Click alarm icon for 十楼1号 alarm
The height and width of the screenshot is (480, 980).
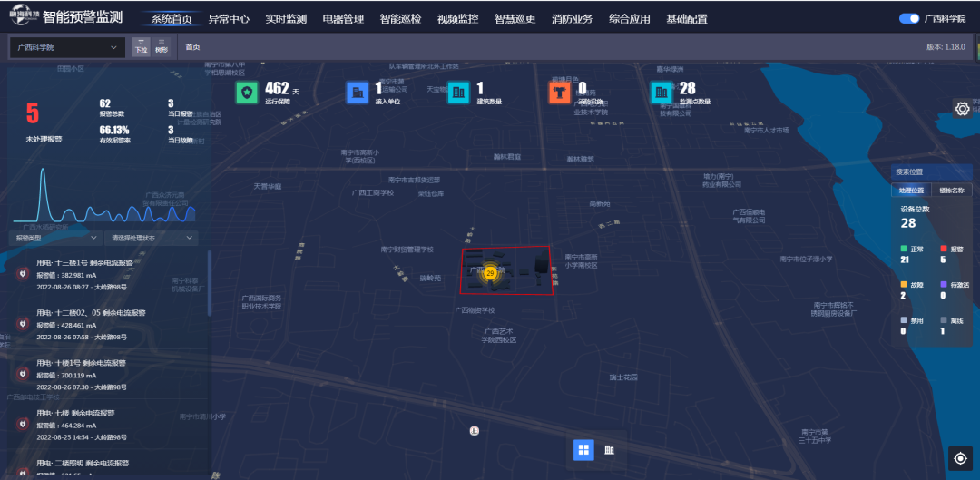(23, 374)
